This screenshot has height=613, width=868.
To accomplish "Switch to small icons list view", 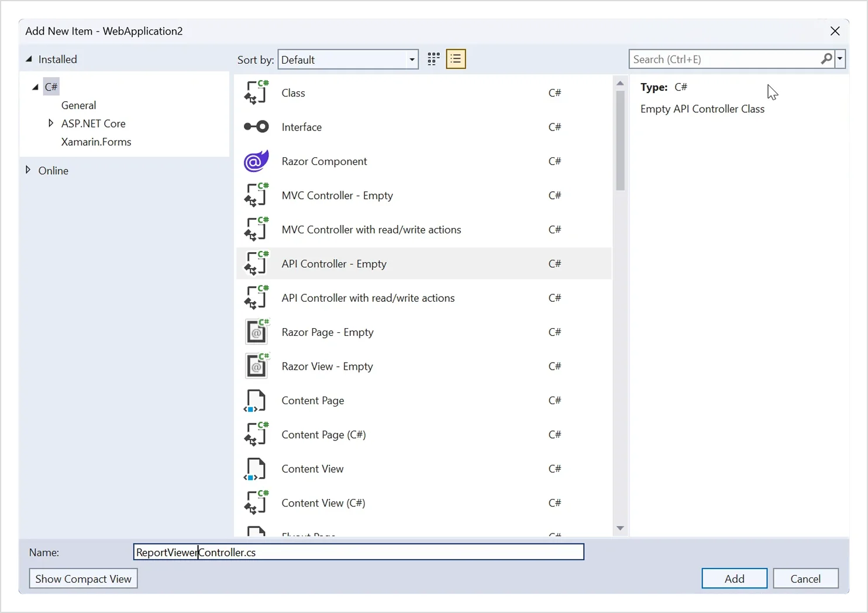I will click(456, 59).
